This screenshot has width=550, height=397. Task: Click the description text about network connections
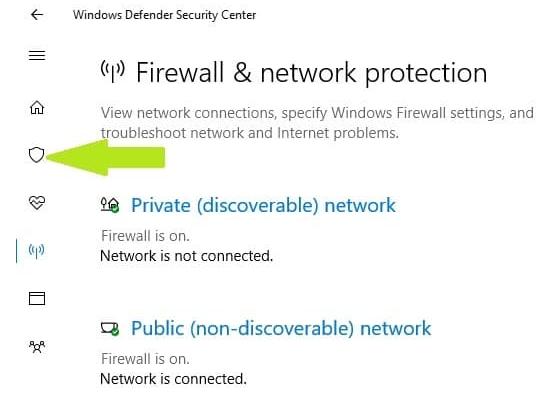pyautogui.click(x=317, y=123)
